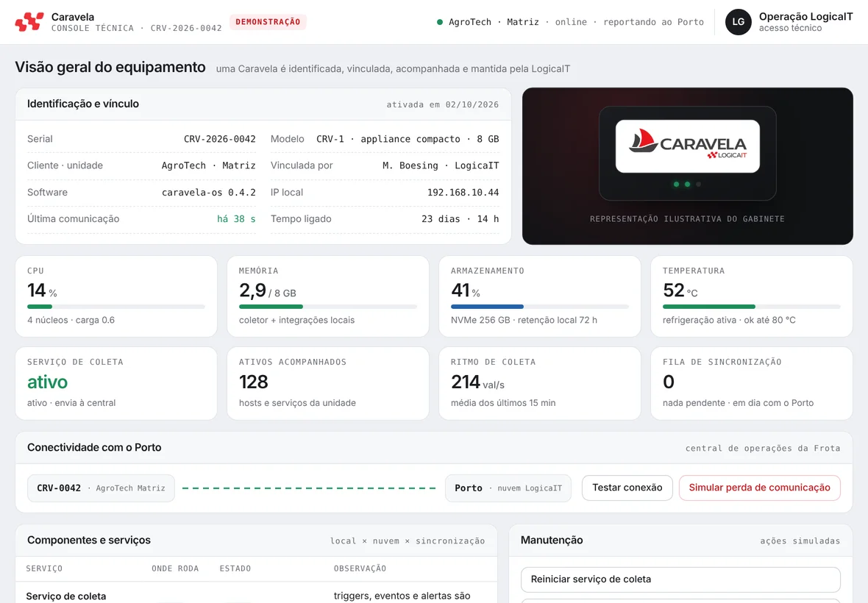Click the green online status dot
The height and width of the screenshot is (603, 868).
coord(440,22)
